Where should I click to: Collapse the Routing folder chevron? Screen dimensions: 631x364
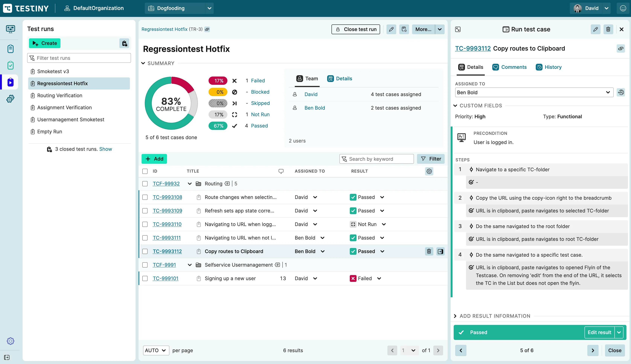[190, 184]
